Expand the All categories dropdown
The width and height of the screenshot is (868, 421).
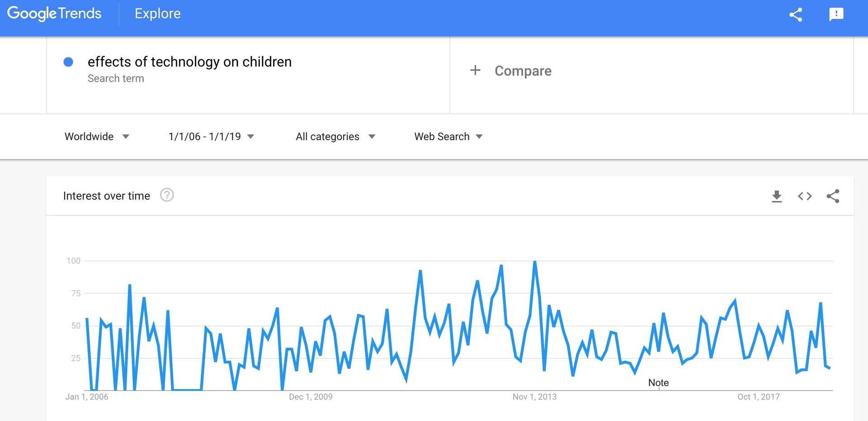[x=335, y=136]
